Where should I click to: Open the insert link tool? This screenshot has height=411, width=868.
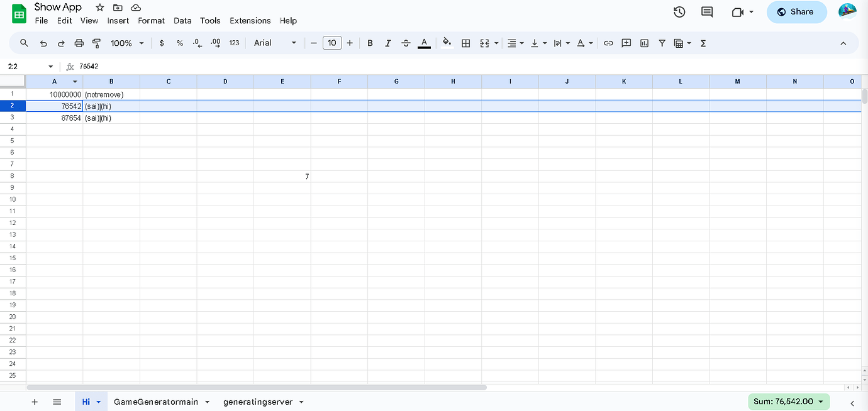(x=608, y=43)
